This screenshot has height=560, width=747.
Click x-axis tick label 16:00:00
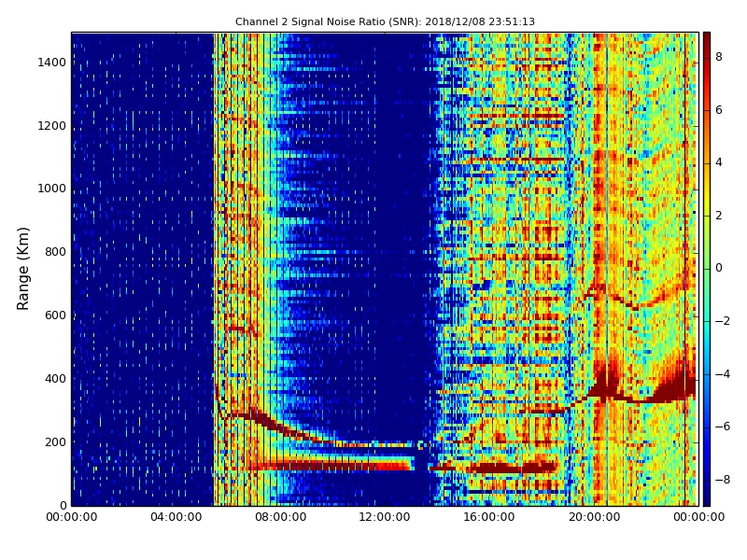click(489, 517)
